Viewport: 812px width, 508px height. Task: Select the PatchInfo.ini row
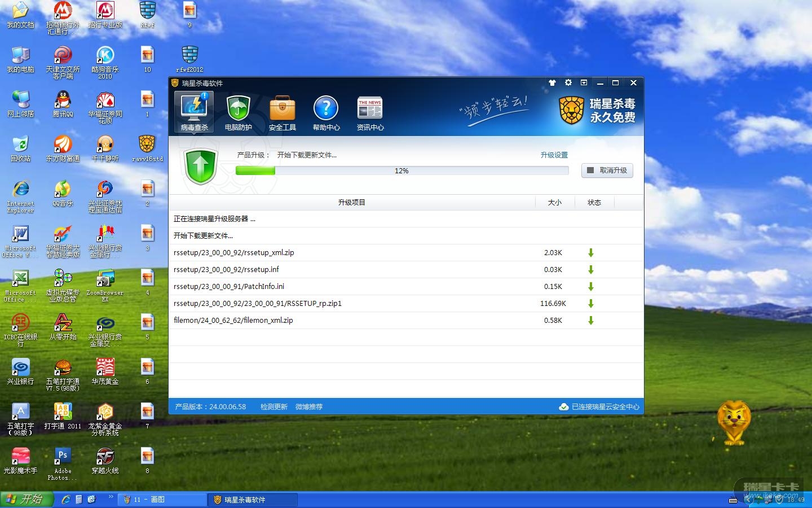[406, 287]
